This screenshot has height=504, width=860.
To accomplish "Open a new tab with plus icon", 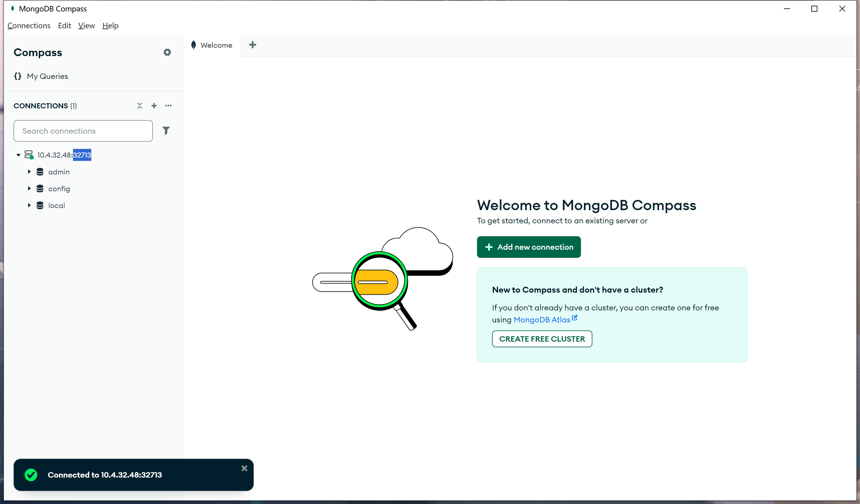I will (253, 45).
